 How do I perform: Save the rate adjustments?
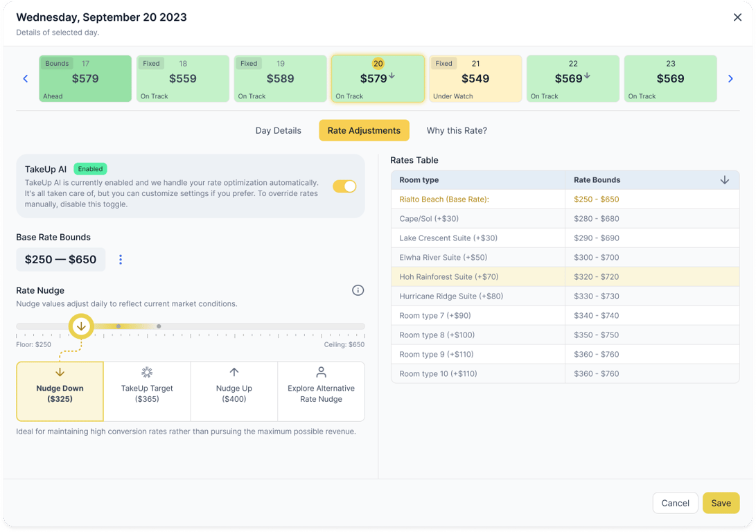[721, 503]
